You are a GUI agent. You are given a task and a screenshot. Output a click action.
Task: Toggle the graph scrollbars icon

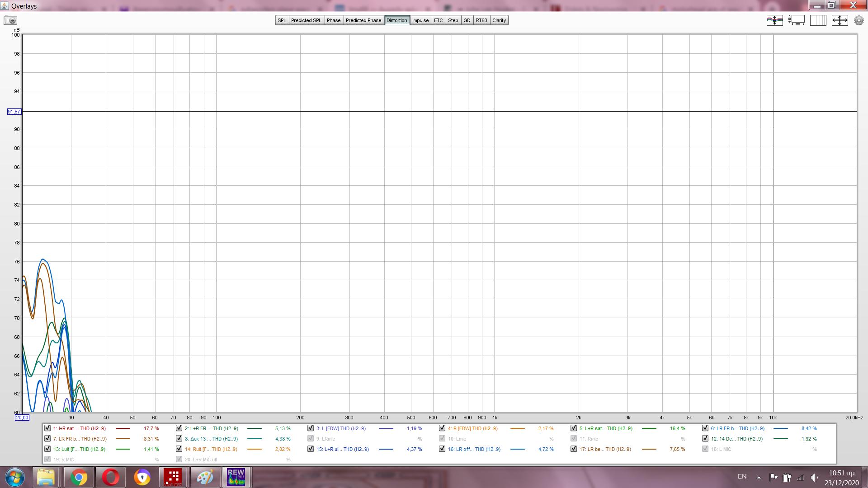point(797,20)
